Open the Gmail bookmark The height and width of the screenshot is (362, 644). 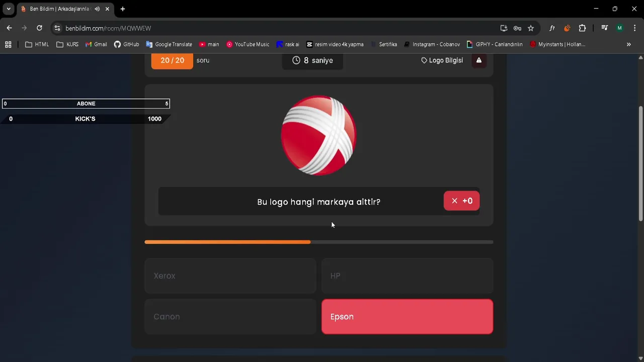[x=96, y=44]
